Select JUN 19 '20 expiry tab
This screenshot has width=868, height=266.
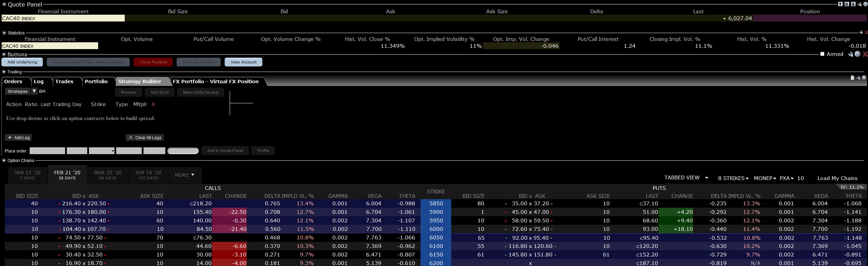pyautogui.click(x=148, y=175)
